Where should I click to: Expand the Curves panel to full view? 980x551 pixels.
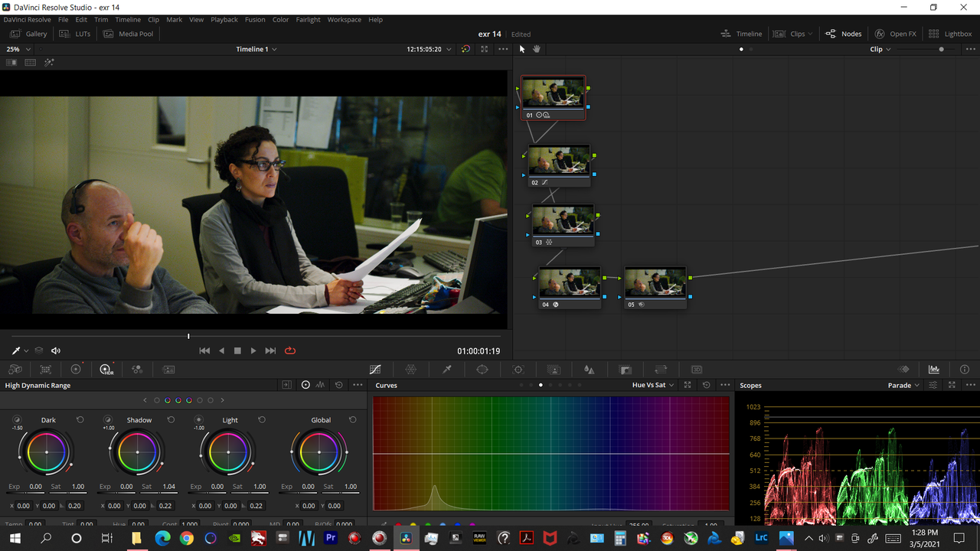tap(688, 385)
